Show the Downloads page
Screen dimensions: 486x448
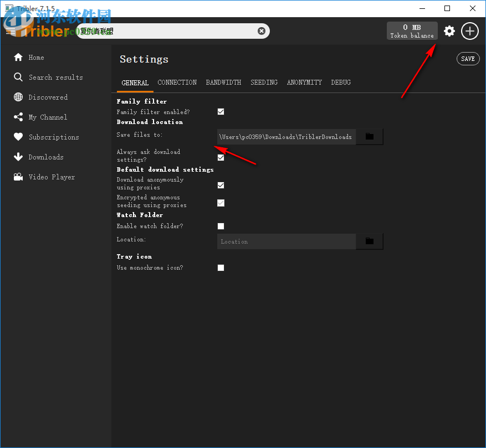(x=38, y=157)
